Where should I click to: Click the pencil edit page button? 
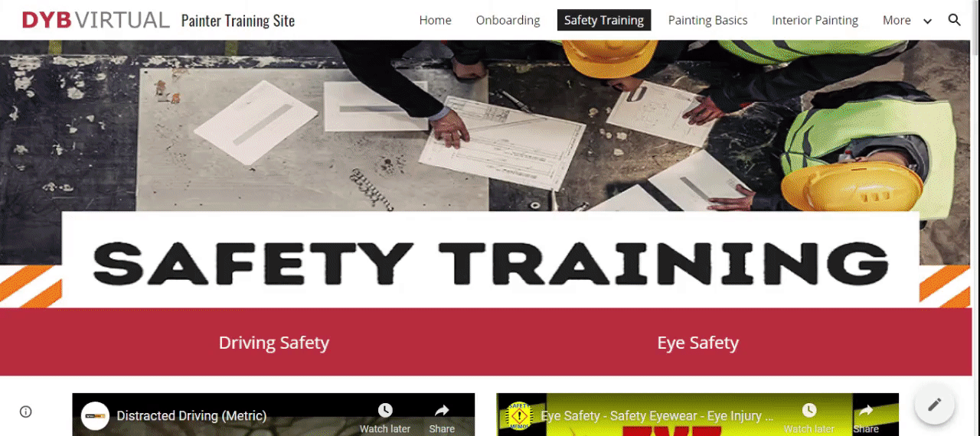[x=934, y=404]
